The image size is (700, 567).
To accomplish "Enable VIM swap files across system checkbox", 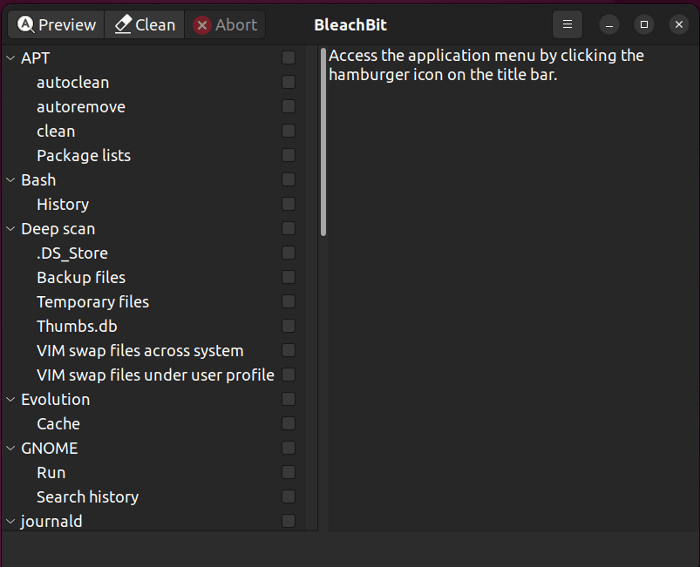I will pos(288,350).
